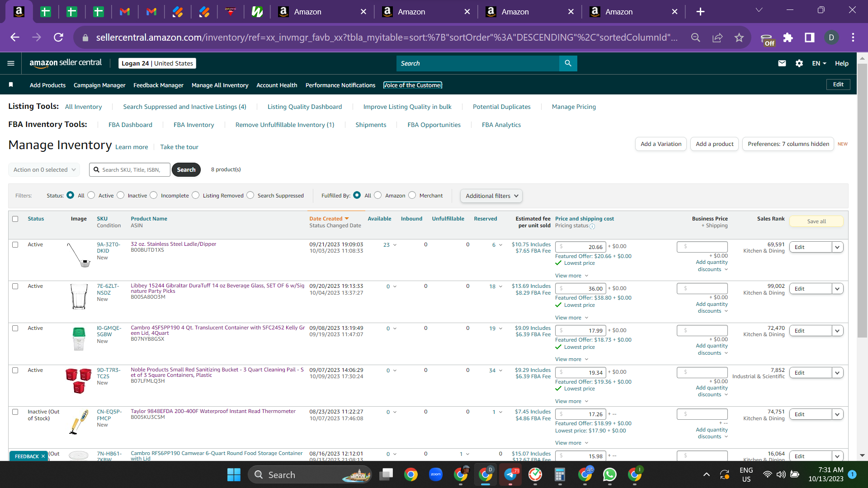Viewport: 868px width, 488px height.
Task: Select Inactive status radio filter
Action: pos(120,195)
